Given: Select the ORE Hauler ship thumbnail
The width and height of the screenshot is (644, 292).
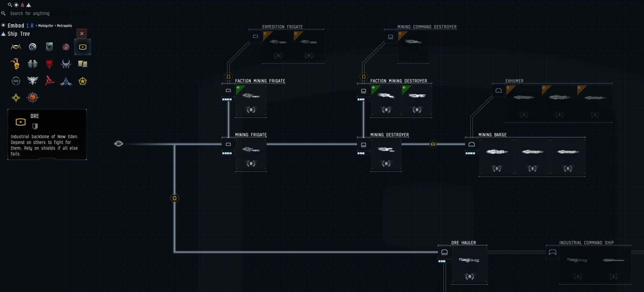Looking at the screenshot, I should [469, 265].
